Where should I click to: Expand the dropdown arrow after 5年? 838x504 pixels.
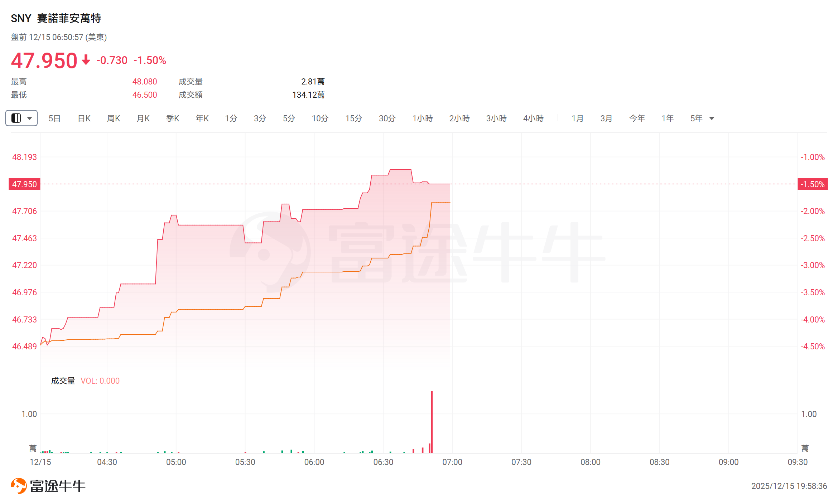712,118
